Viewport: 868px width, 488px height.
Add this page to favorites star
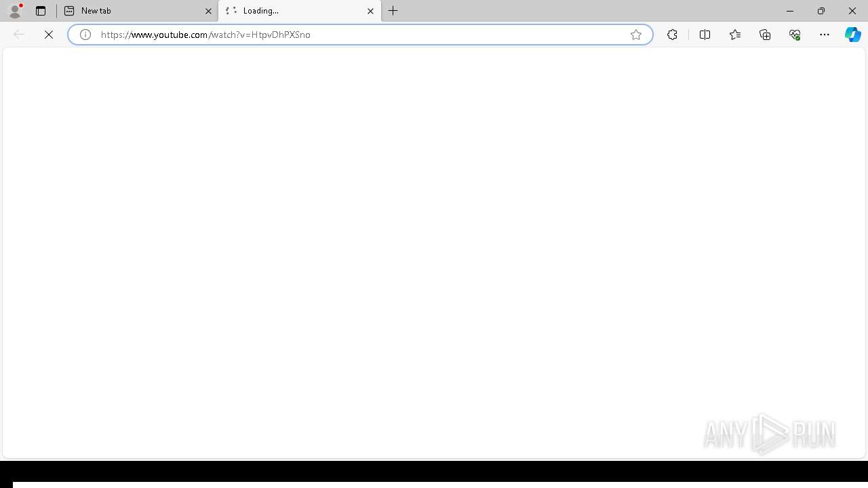click(636, 35)
